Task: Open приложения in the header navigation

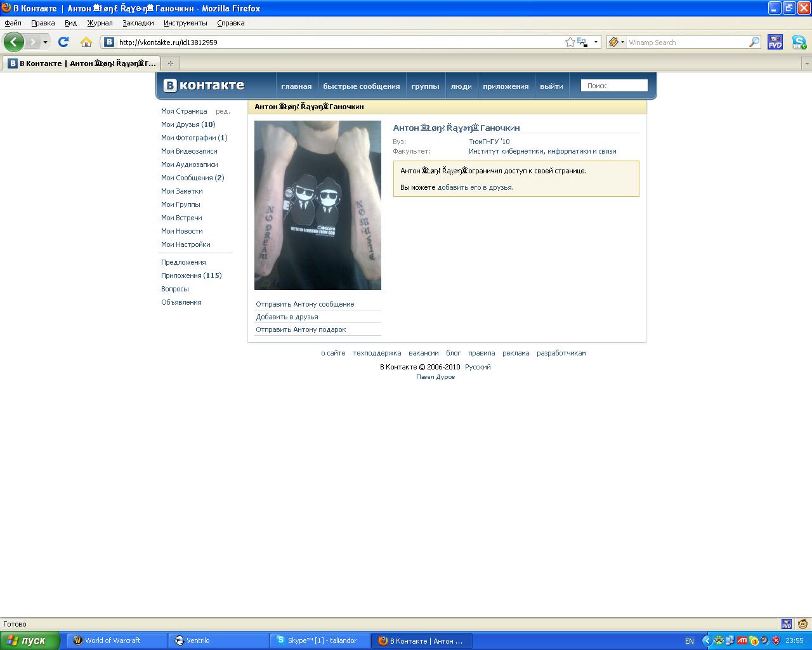Action: click(506, 86)
